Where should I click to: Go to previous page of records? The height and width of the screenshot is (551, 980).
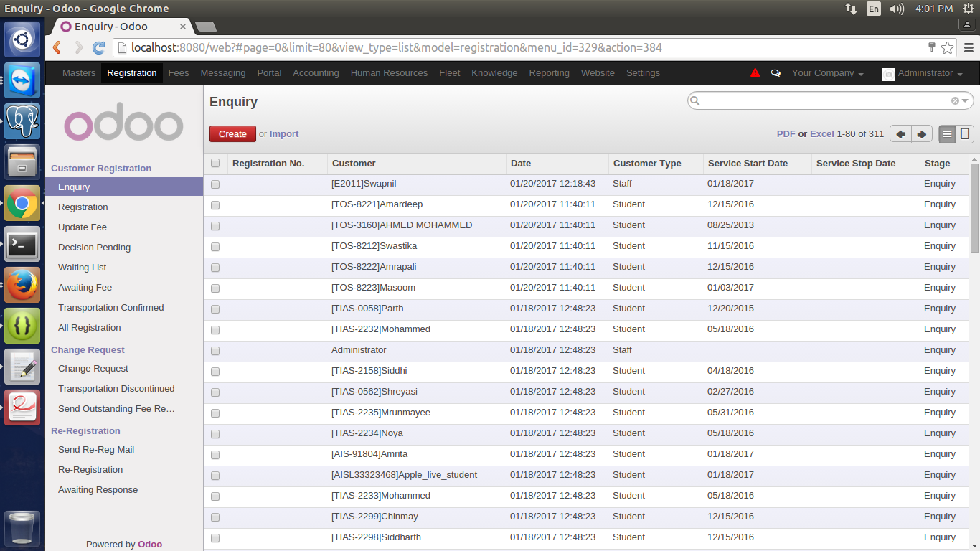[900, 134]
